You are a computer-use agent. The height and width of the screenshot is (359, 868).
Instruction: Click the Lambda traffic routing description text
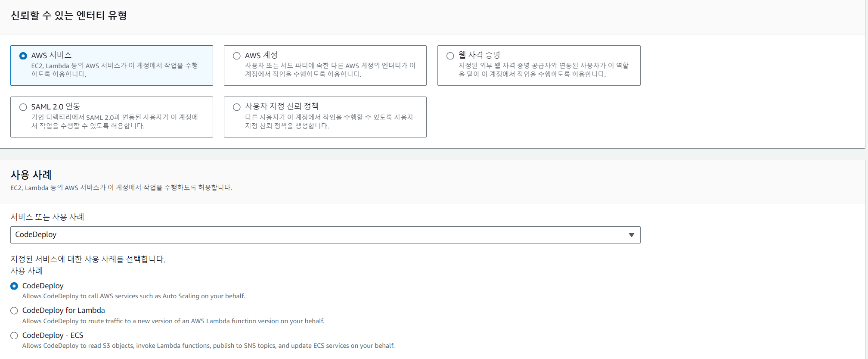173,321
